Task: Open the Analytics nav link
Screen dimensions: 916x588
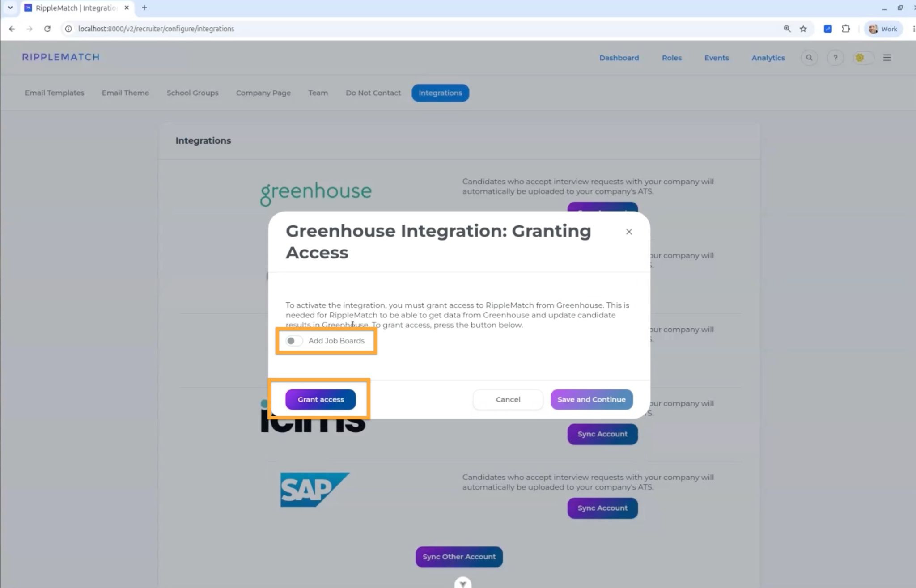Action: (x=768, y=58)
